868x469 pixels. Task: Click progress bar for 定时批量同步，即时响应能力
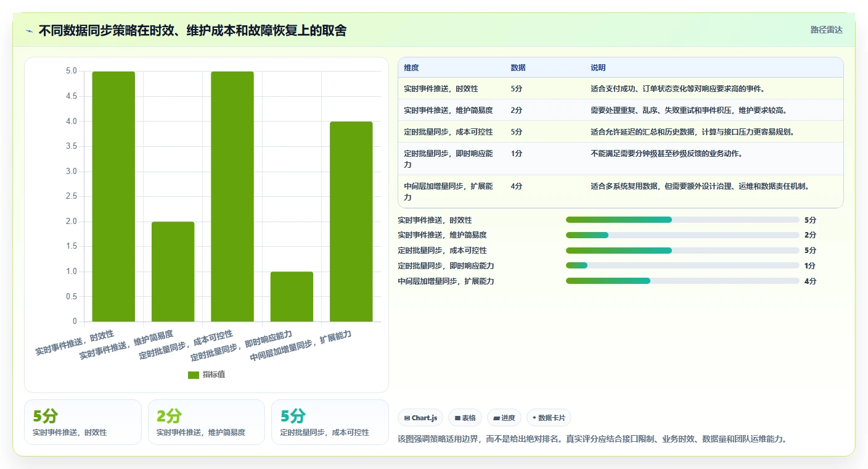point(682,266)
